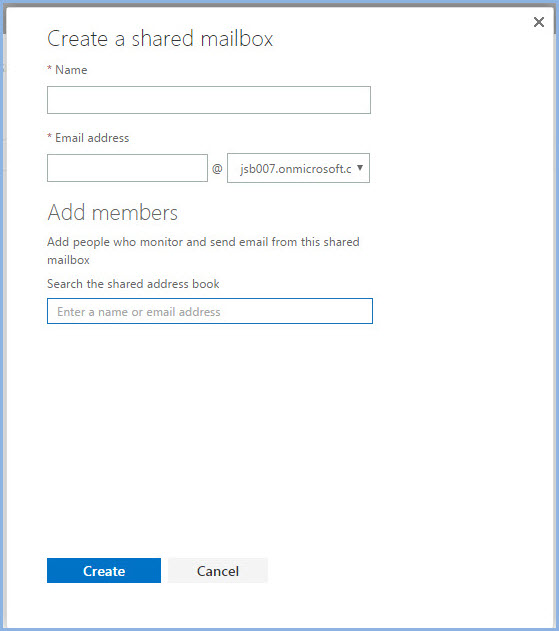
Task: Click the @ symbol between email fields
Action: pyautogui.click(x=217, y=169)
